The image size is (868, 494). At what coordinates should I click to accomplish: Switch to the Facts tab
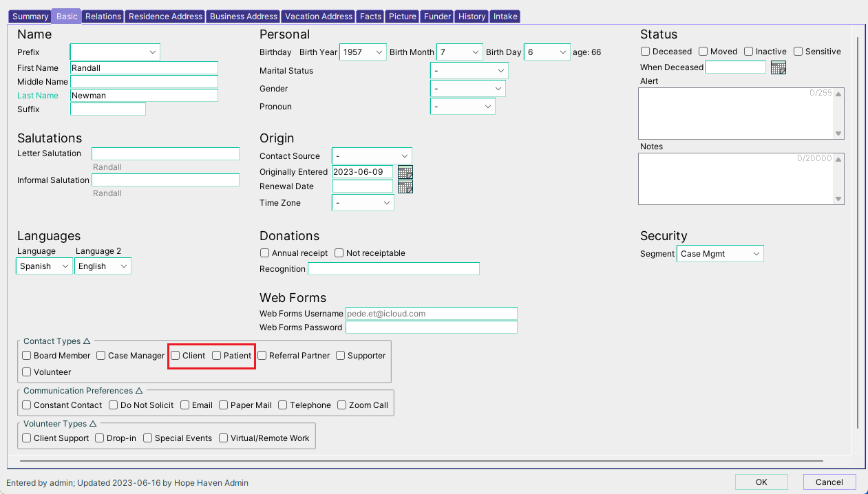[370, 17]
